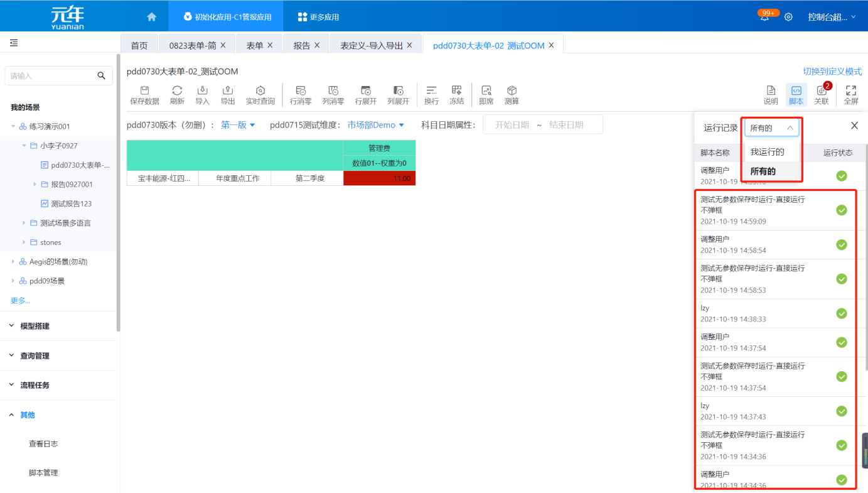
Task: Click the red 11.00 data cell
Action: coord(379,178)
